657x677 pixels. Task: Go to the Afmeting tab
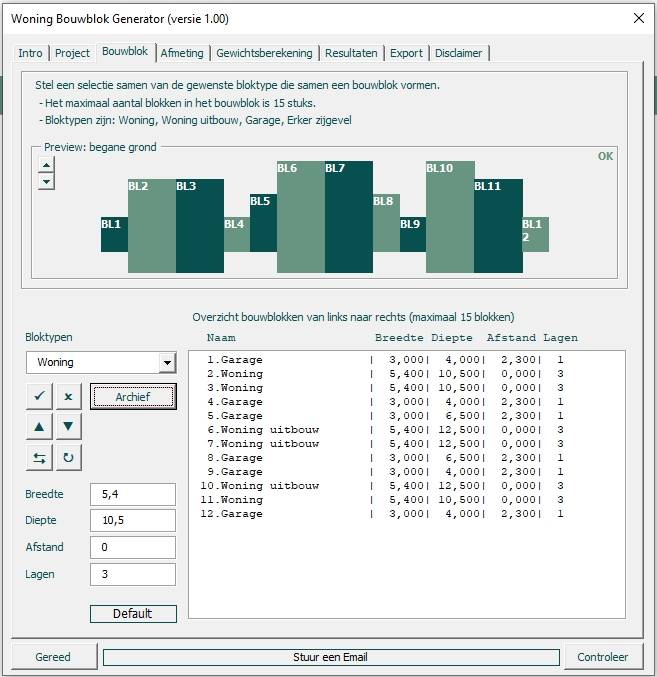(x=182, y=53)
